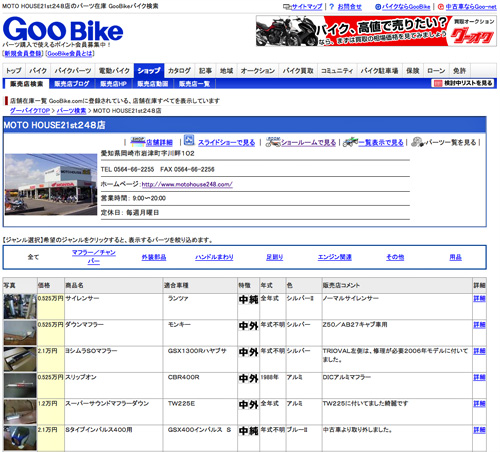Open the ダウンマフラー product thumbnail

tap(20, 333)
